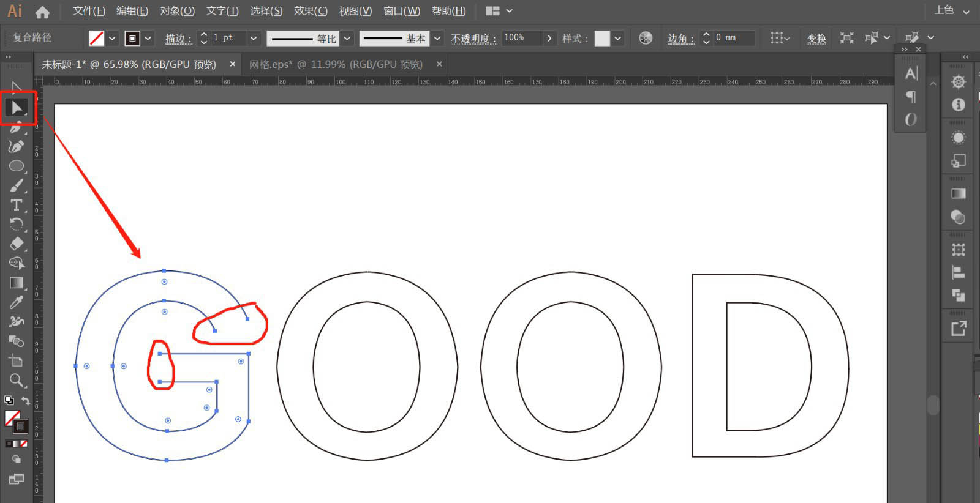Open the Transparency panel
Viewport: 980px width, 503px height.
tap(959, 217)
